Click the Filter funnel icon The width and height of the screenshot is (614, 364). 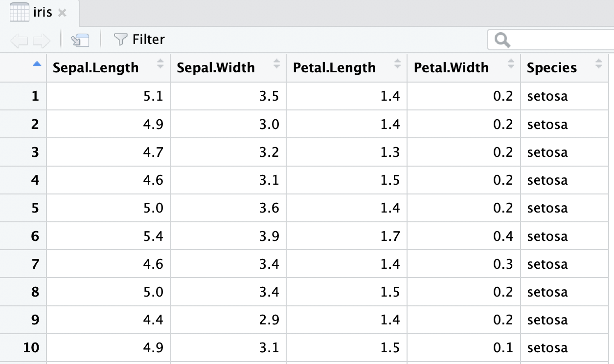pyautogui.click(x=120, y=40)
